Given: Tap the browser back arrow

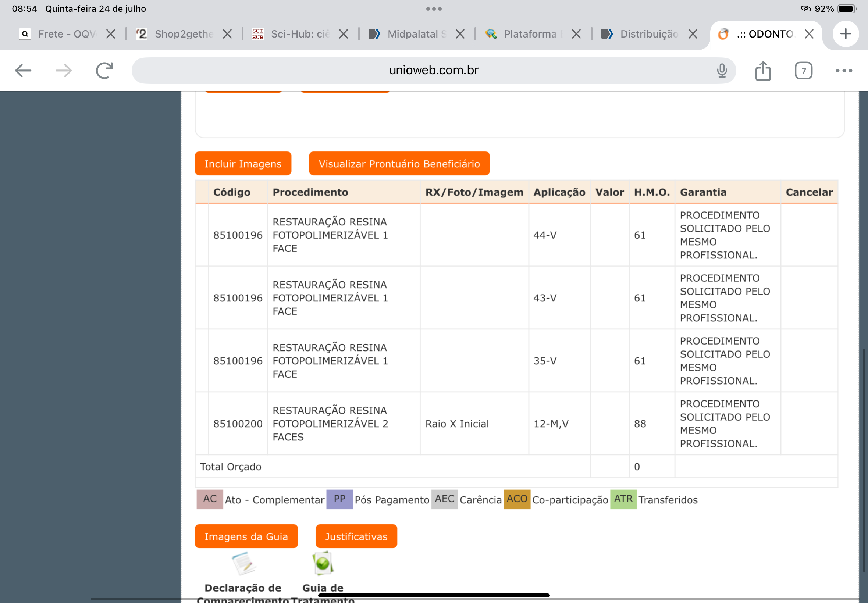Looking at the screenshot, I should click(23, 71).
